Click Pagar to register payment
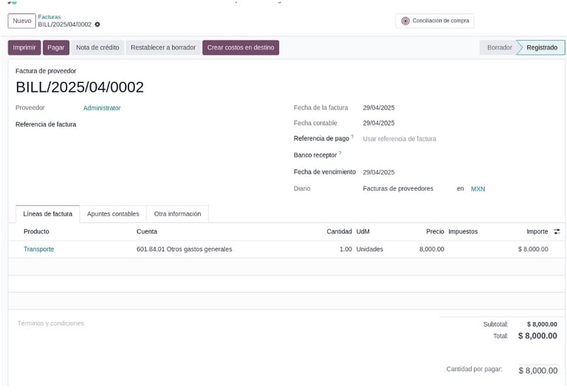 [x=56, y=48]
